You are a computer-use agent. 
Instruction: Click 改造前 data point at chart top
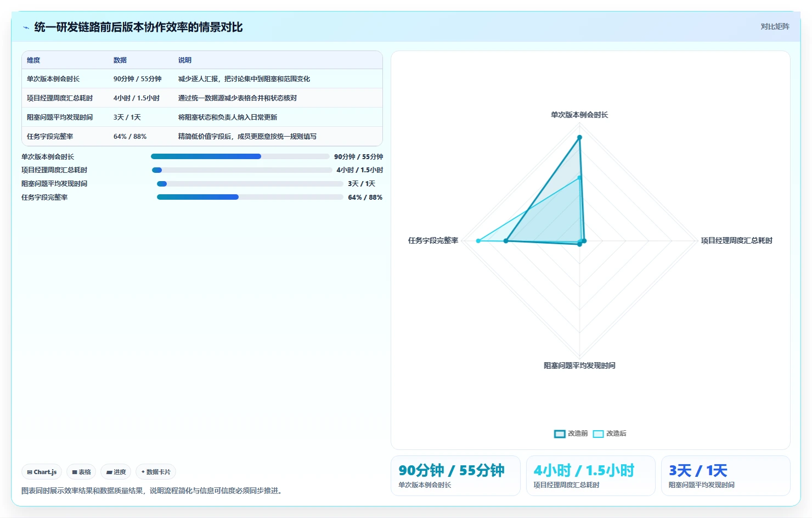(x=579, y=137)
